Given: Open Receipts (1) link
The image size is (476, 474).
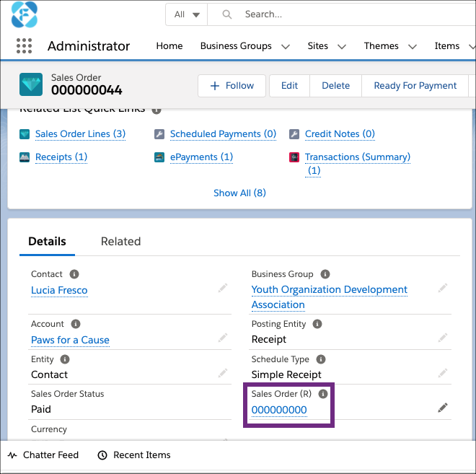Looking at the screenshot, I should tap(61, 157).
